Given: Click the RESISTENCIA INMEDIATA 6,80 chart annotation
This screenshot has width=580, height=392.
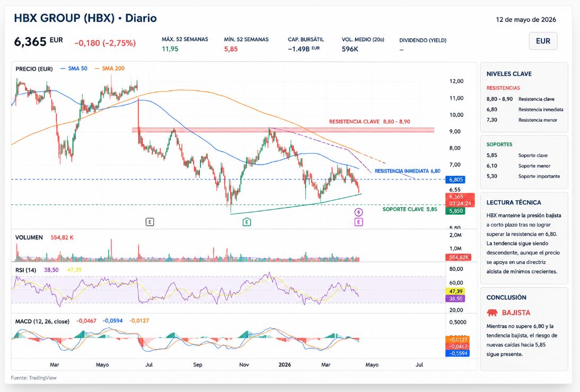Looking at the screenshot, I should 408,171.
